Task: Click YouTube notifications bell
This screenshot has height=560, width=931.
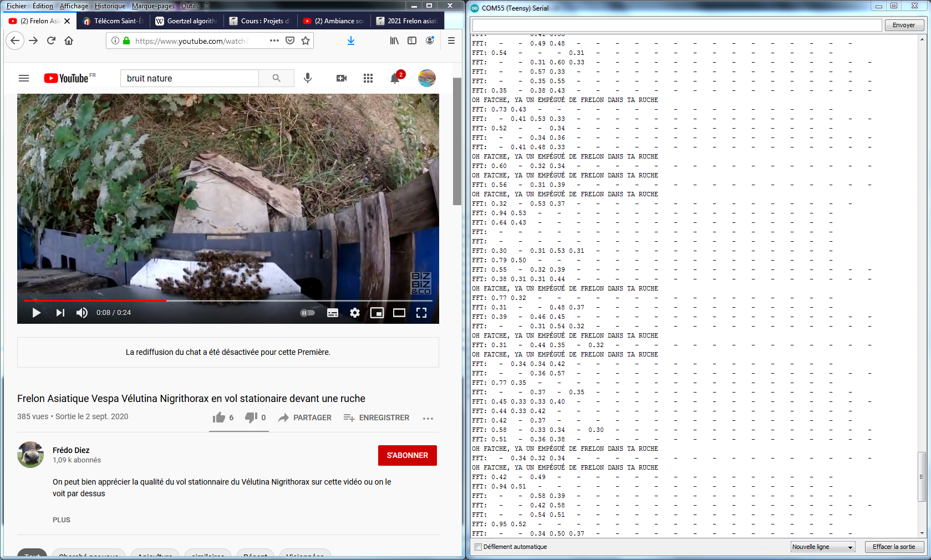Action: pyautogui.click(x=395, y=78)
